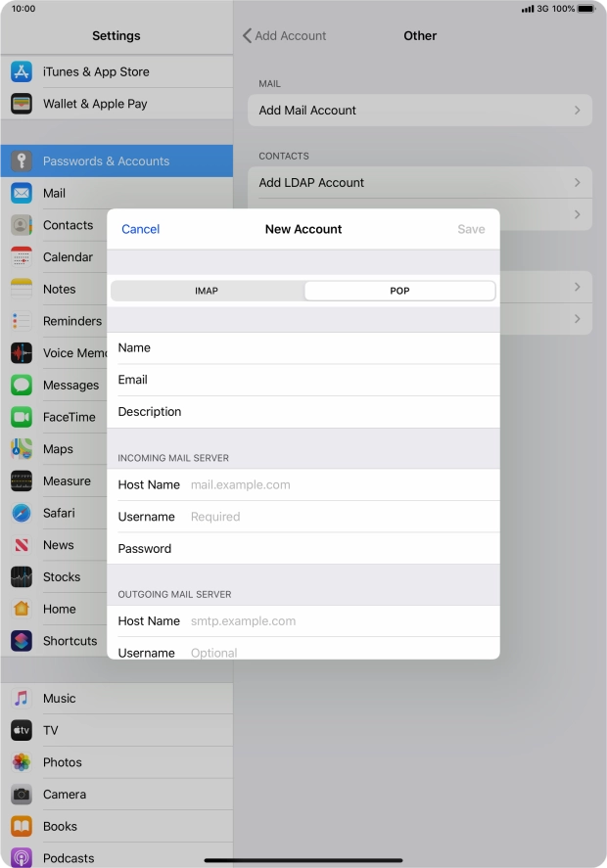Go back to Add Account

click(x=285, y=35)
